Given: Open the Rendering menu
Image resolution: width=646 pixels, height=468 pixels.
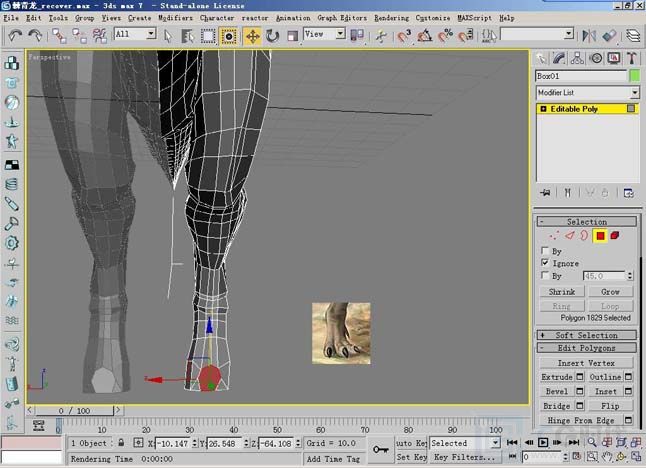Looking at the screenshot, I should [391, 18].
